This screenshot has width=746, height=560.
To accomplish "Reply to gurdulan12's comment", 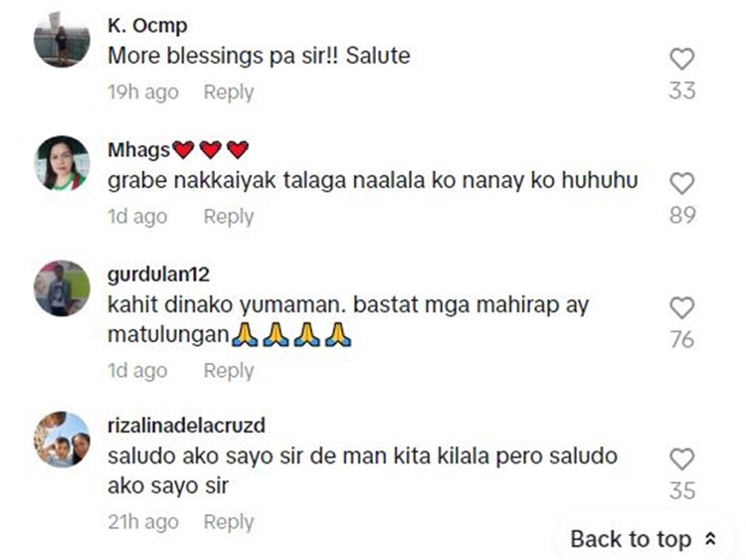I will [x=229, y=371].
